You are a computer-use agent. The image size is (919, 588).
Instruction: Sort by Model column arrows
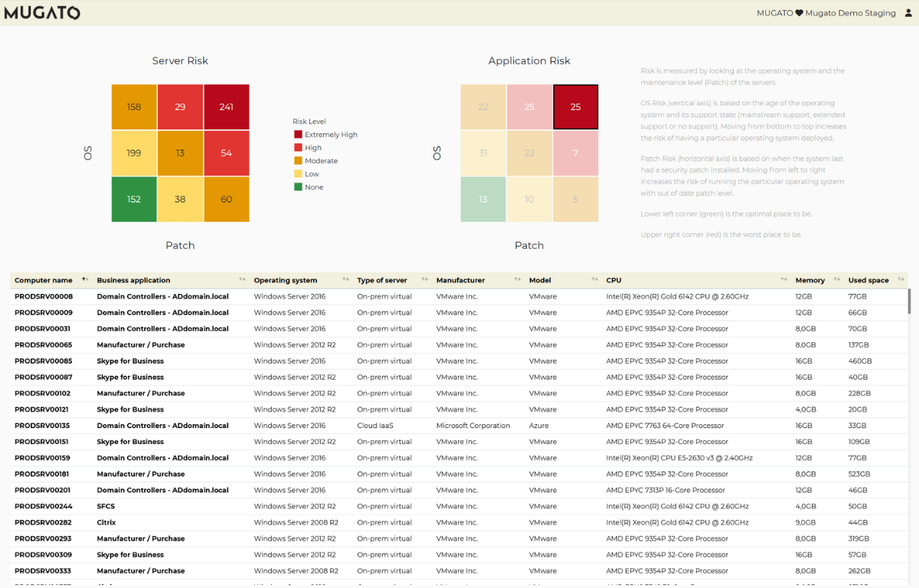pos(594,279)
